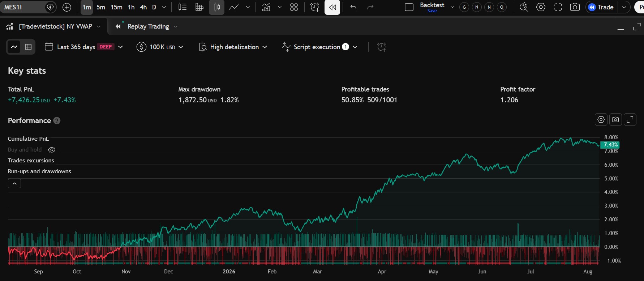This screenshot has height=281, width=644.
Task: Click the create alert clock icon
Action: pos(315,7)
